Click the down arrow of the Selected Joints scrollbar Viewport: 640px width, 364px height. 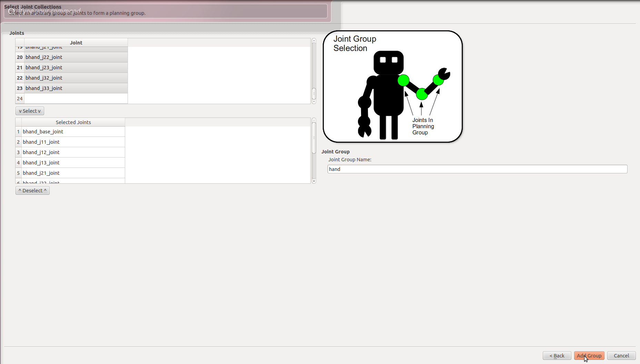[314, 181]
